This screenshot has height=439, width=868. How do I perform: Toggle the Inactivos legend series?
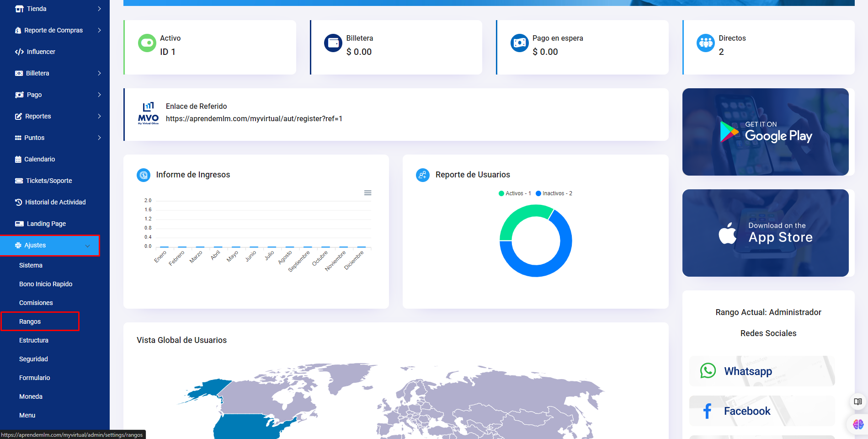pyautogui.click(x=554, y=193)
